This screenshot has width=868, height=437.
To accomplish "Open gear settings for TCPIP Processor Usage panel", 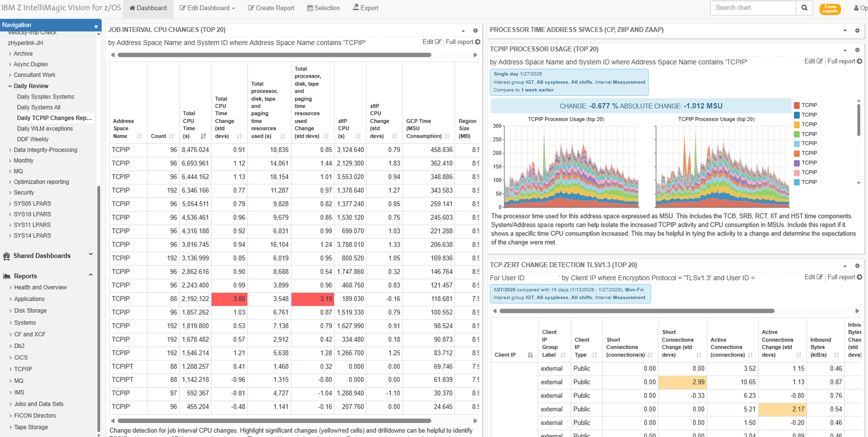I will pos(857,50).
